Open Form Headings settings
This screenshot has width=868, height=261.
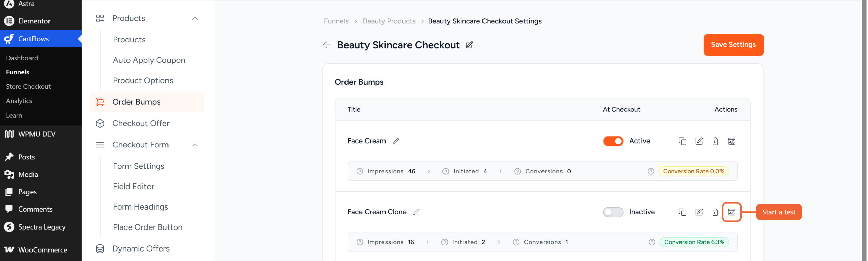pos(140,207)
